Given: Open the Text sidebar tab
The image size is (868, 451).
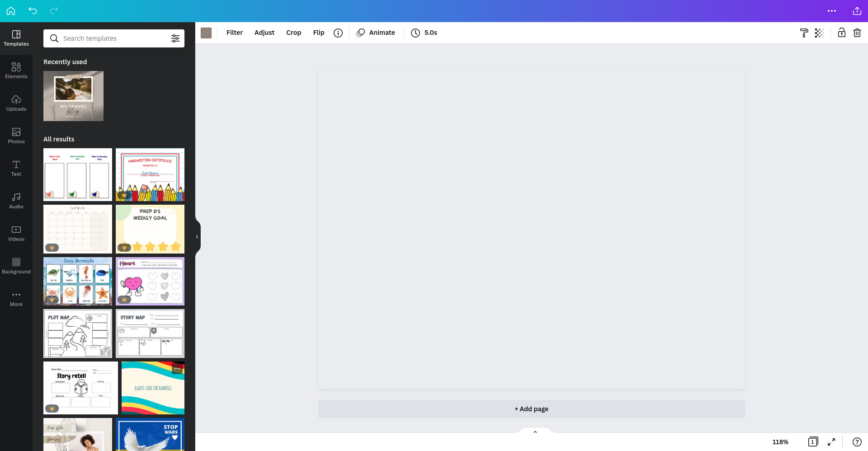Looking at the screenshot, I should point(16,169).
